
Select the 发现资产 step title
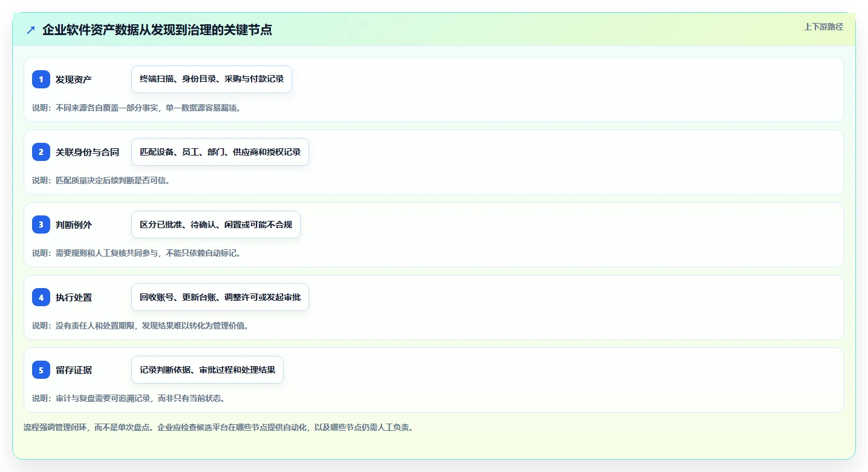[x=74, y=79]
